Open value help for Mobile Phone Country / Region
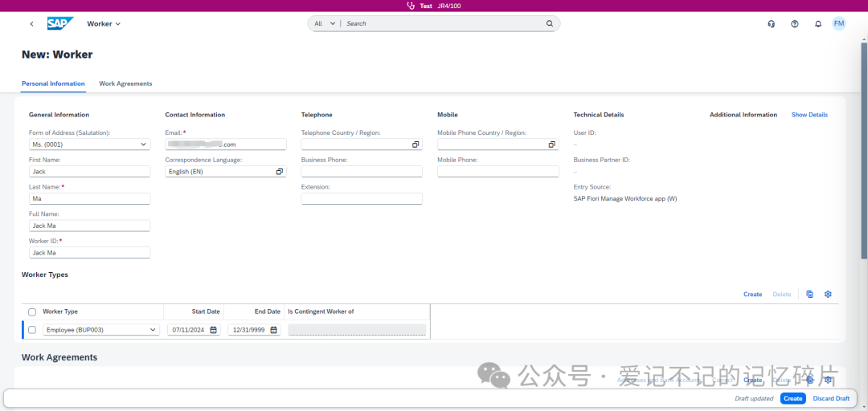Screen dimensions: 868x411 pos(552,144)
